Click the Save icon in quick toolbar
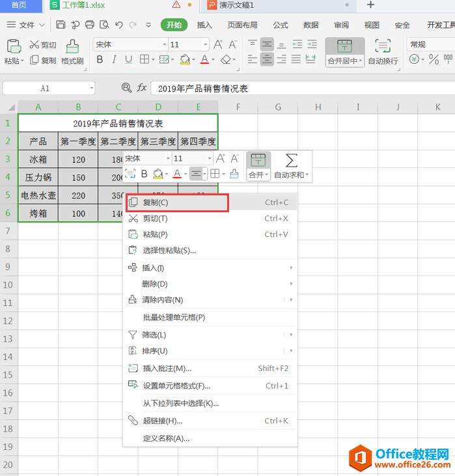Viewport: 455px width, 476px height. pos(61,25)
